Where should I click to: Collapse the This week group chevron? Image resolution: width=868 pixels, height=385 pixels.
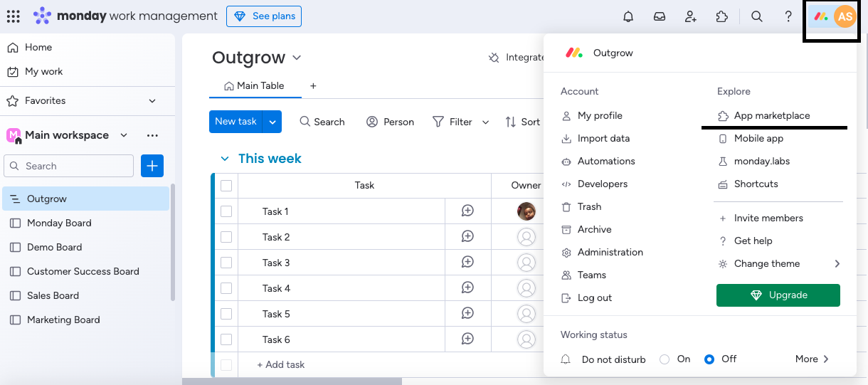coord(225,159)
